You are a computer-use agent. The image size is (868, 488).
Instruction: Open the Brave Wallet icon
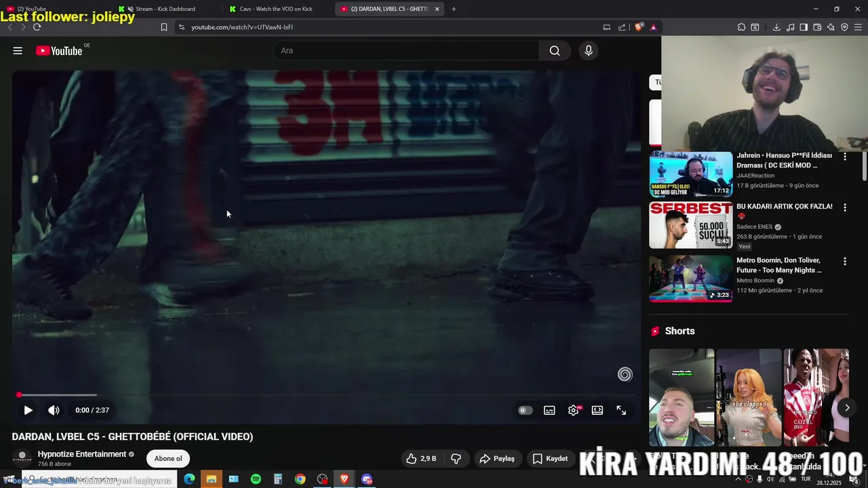click(x=817, y=27)
